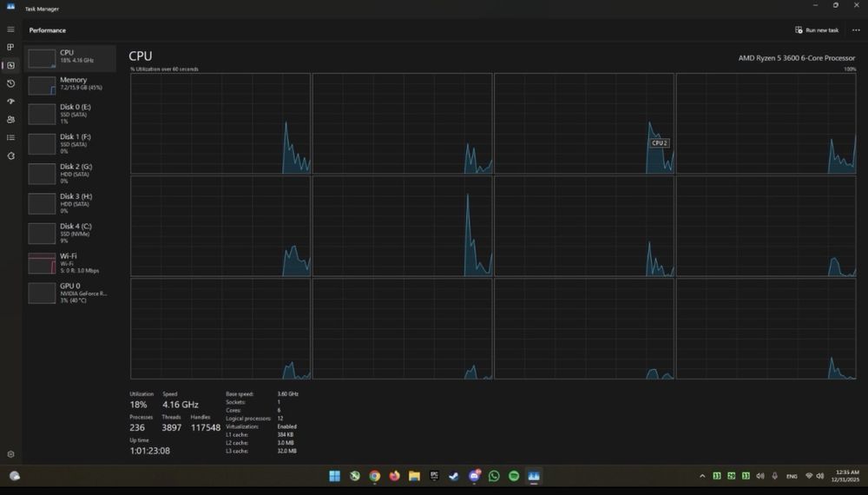Open the Startup apps page icon
This screenshot has width=868, height=495.
10,102
